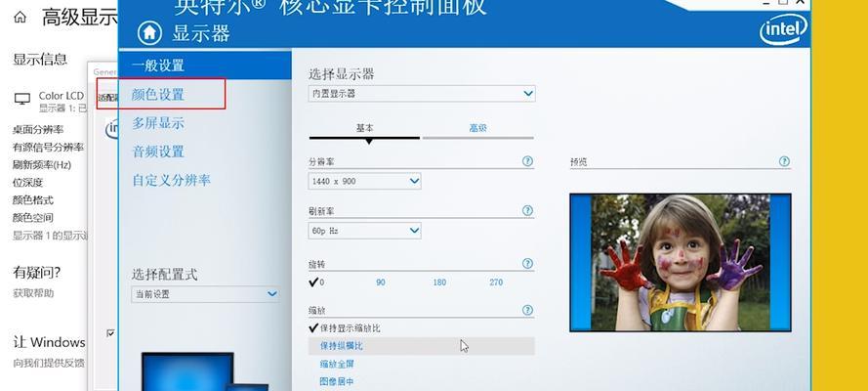Expand the 选择显示器 dropdown
Viewport: 868px width, 391px height.
pyautogui.click(x=422, y=94)
